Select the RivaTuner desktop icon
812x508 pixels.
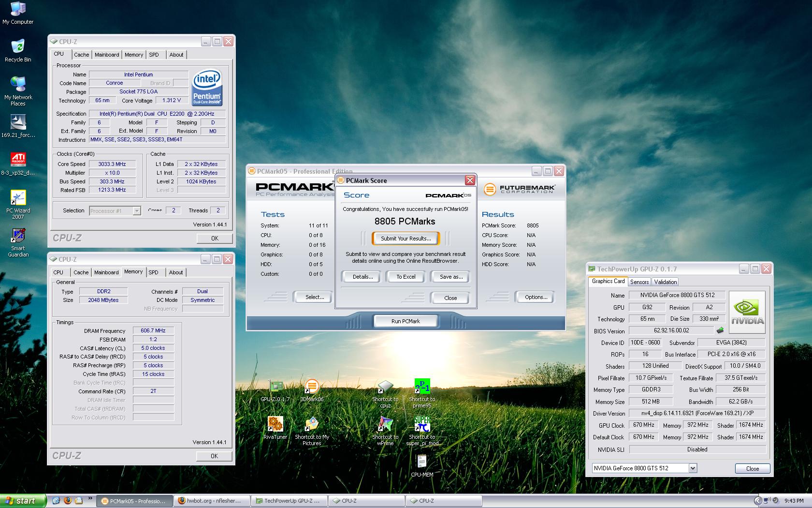(275, 429)
